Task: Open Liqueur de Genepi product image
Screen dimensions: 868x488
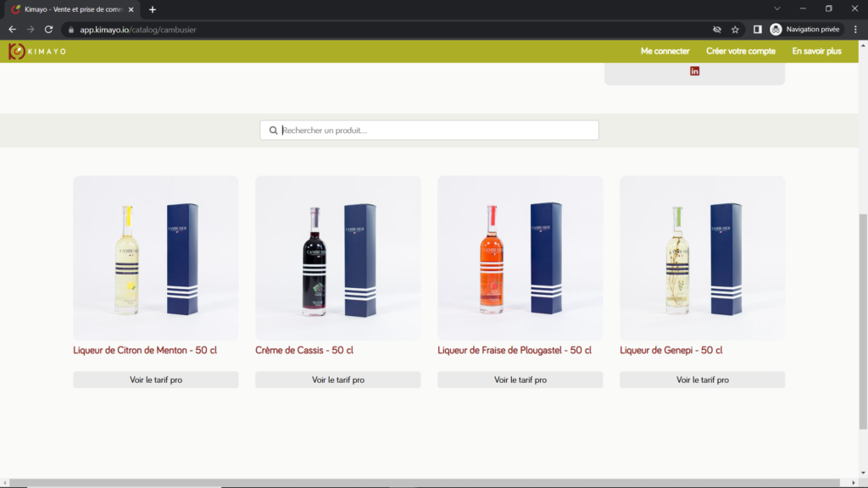Action: point(702,258)
